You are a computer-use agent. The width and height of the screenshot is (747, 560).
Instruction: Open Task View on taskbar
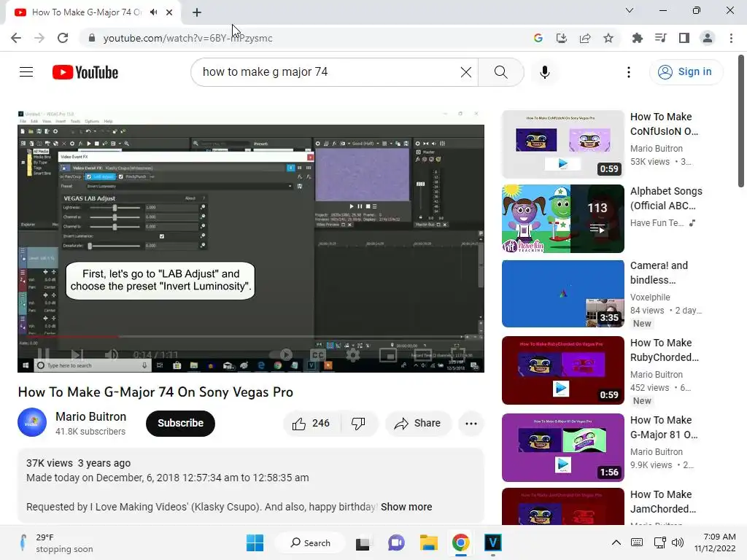[363, 542]
